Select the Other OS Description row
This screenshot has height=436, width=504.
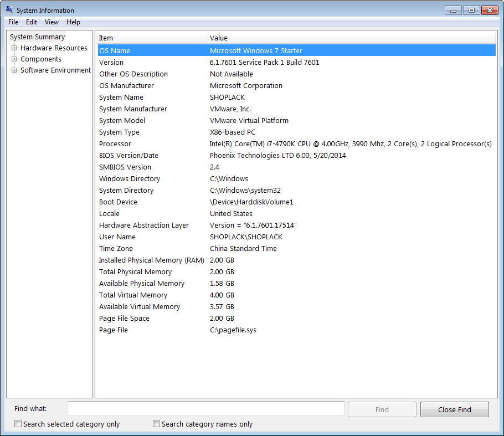pyautogui.click(x=297, y=74)
